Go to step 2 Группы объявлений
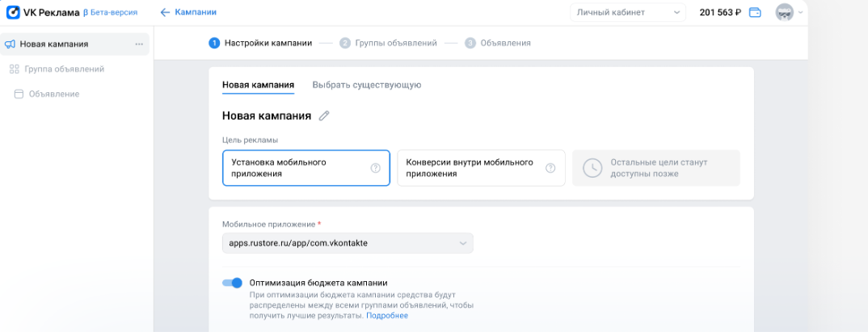868x336 pixels. tap(389, 43)
